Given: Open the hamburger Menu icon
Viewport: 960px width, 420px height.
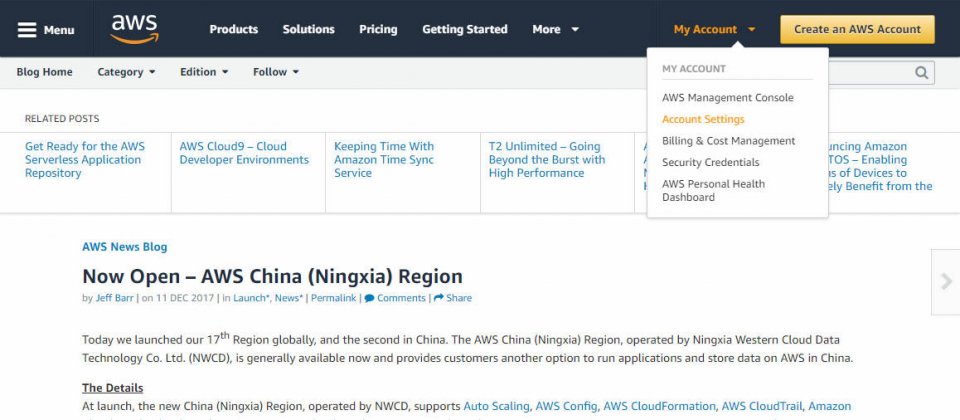Looking at the screenshot, I should [x=27, y=29].
